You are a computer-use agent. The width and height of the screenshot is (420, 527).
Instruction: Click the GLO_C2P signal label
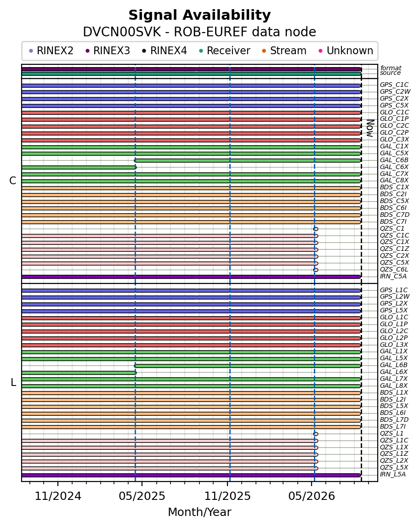tap(394, 132)
